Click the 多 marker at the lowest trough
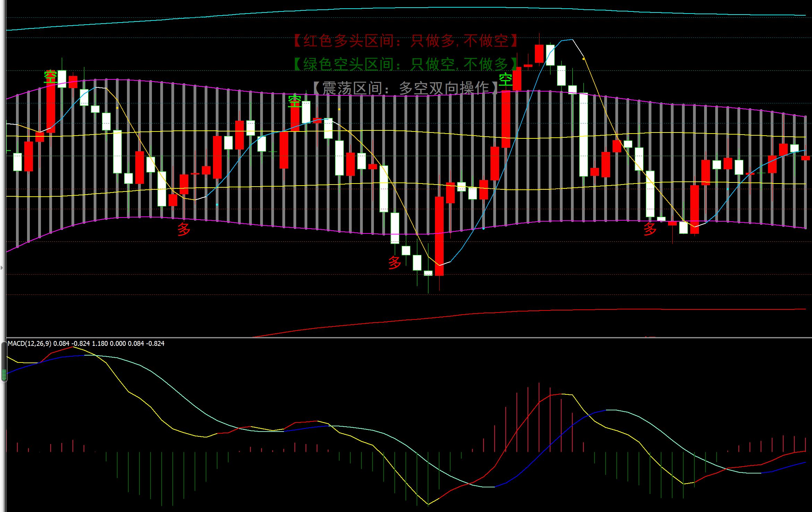The height and width of the screenshot is (512, 812). (x=394, y=262)
